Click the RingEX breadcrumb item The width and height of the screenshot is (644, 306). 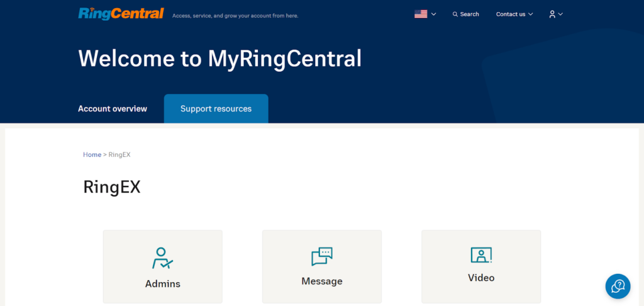[119, 154]
